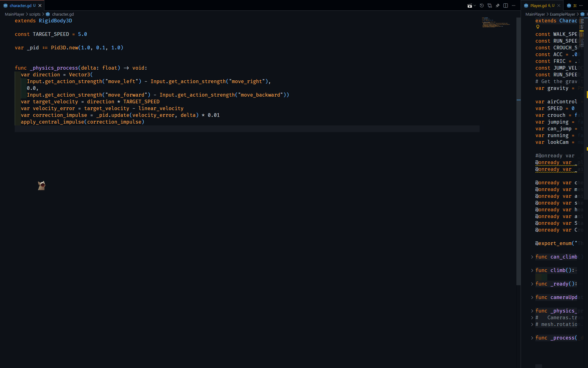Click character.gd in the breadcrumb
Screen dimensions: 588x368
[63, 14]
